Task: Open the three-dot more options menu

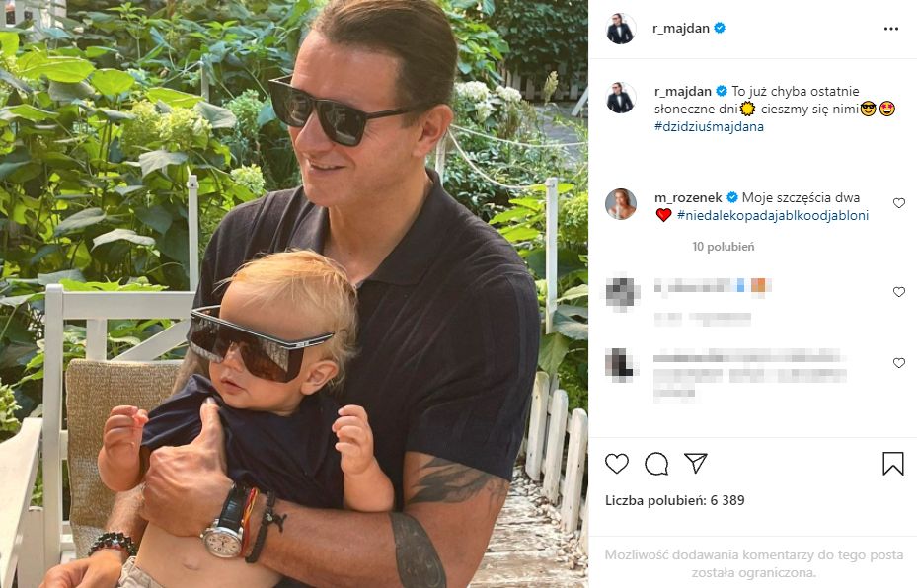Action: coord(890,29)
